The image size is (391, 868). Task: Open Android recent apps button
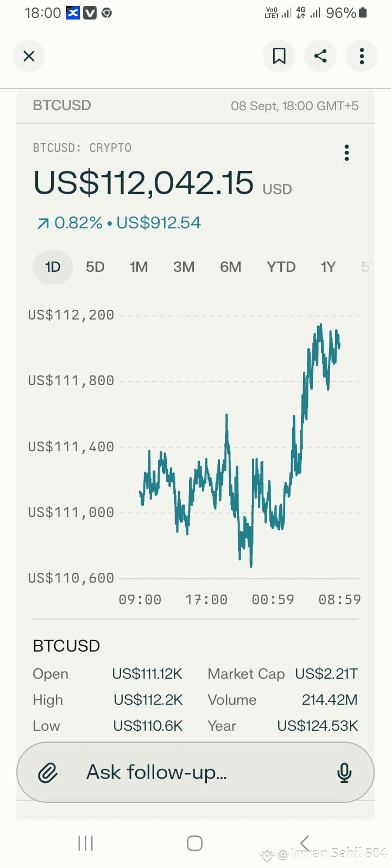[x=86, y=843]
